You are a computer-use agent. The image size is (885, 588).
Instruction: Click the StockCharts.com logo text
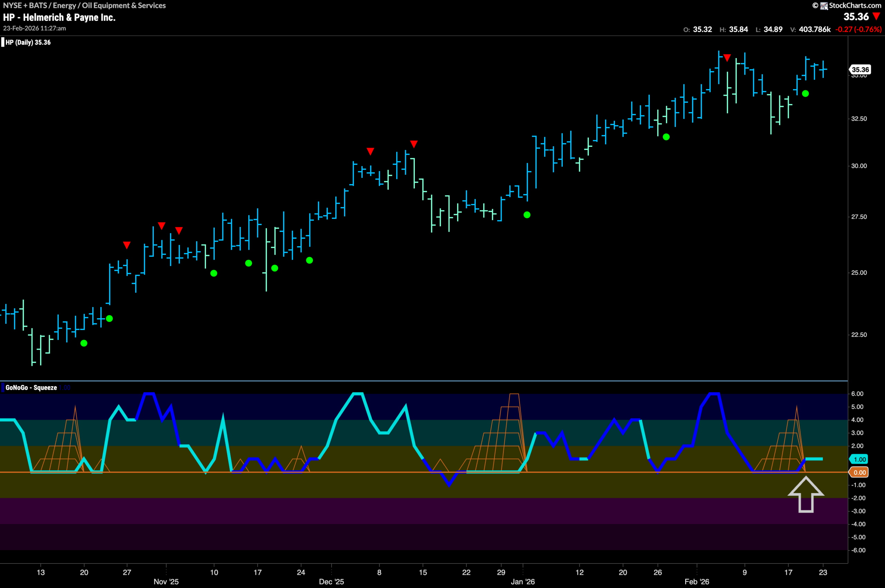coord(855,5)
